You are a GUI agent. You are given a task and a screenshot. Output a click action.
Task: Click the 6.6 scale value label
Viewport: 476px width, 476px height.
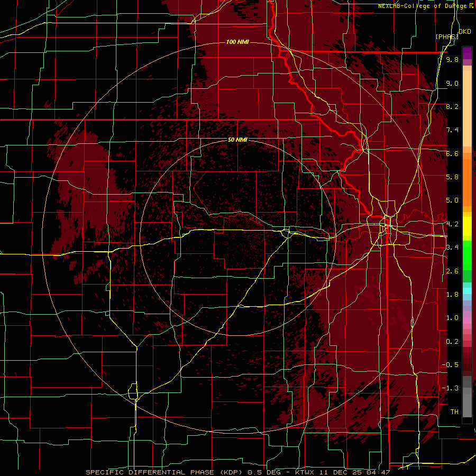(x=452, y=153)
